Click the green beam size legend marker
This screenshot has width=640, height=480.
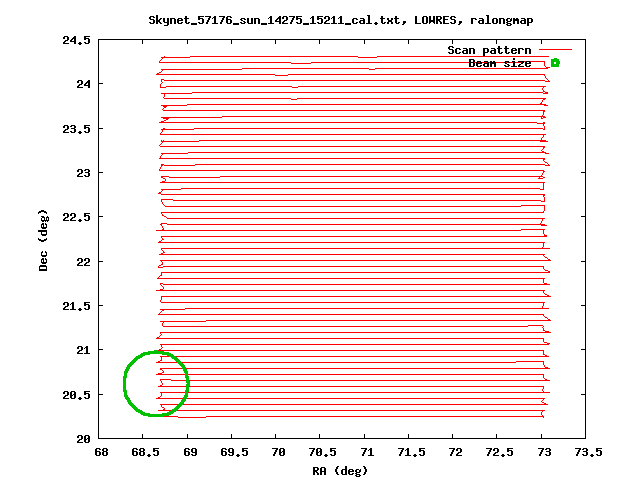[x=555, y=63]
